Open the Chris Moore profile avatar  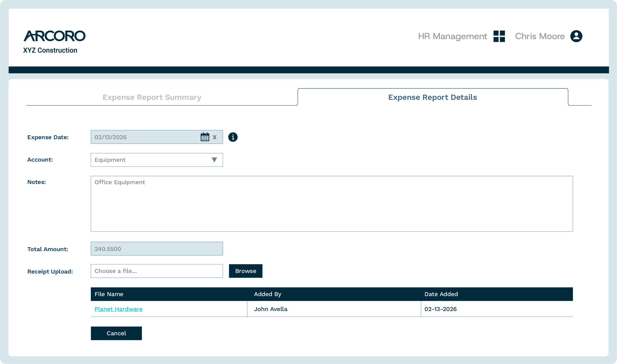[576, 36]
